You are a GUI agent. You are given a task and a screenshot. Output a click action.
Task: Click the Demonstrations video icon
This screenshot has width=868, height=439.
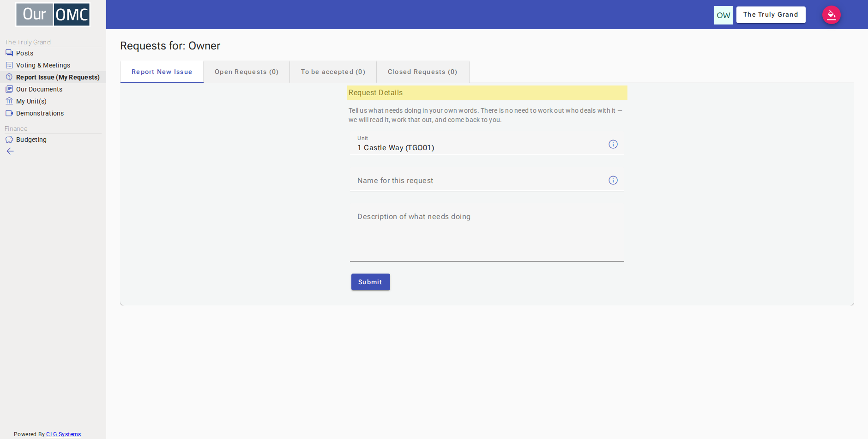click(9, 113)
